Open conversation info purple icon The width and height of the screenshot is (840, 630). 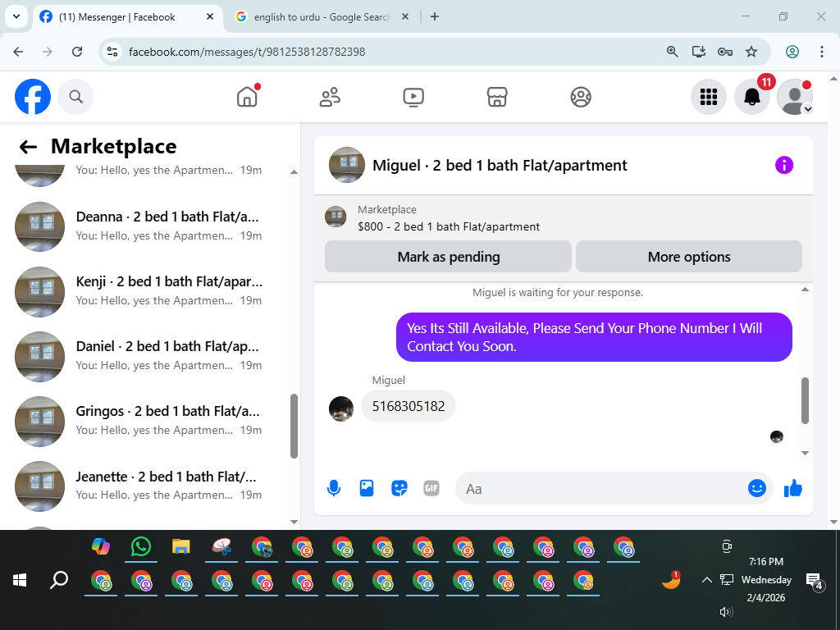tap(783, 165)
